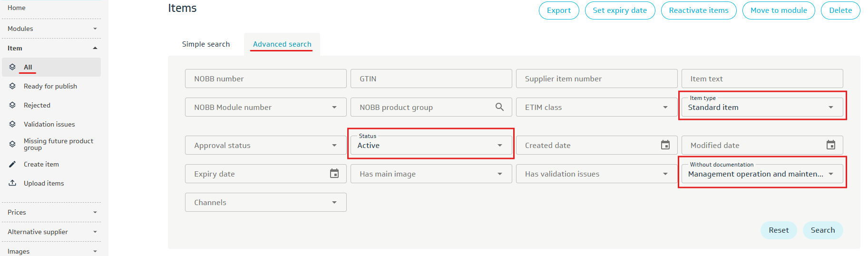The width and height of the screenshot is (868, 256).
Task: Open the Created date calendar picker
Action: (665, 145)
